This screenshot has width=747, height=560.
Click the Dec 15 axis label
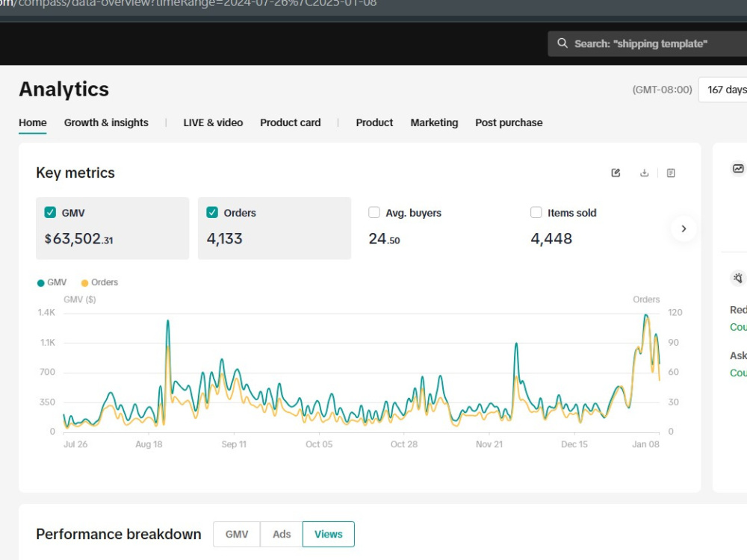click(574, 444)
